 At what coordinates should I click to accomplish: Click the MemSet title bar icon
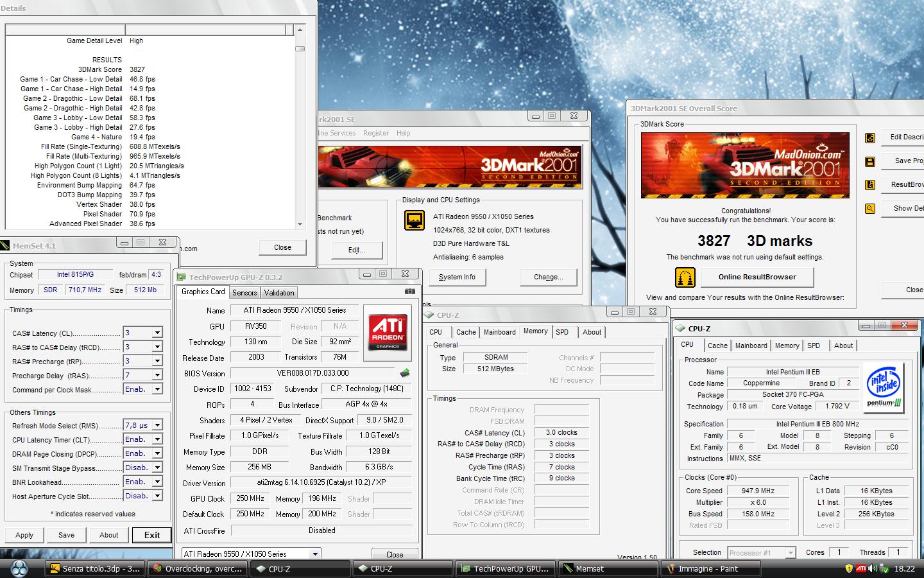pyautogui.click(x=5, y=245)
